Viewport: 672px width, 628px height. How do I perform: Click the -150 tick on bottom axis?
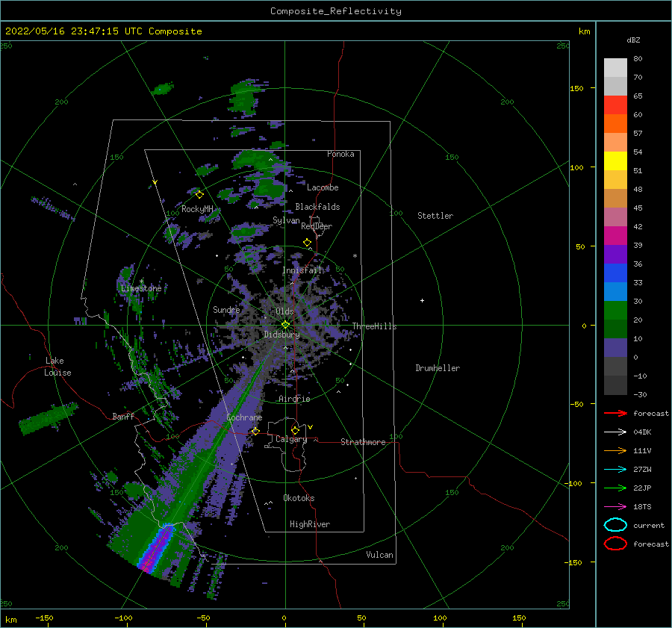coord(45,618)
